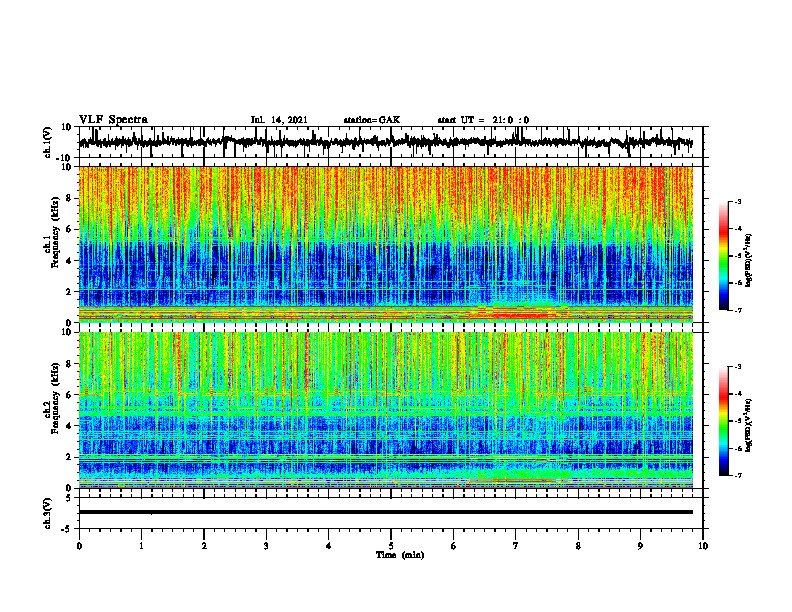Click the ch.1 "Frequency (kHz)" axis label
This screenshot has width=792, height=612.
55,233
